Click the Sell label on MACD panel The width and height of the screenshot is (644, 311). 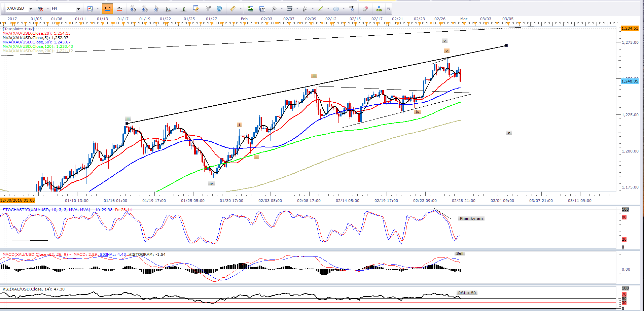coord(460,253)
